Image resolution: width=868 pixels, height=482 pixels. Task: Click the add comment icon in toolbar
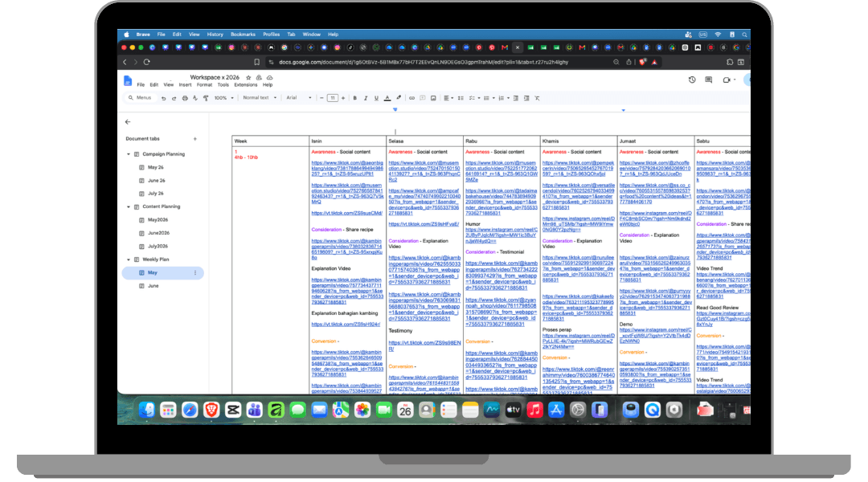423,98
